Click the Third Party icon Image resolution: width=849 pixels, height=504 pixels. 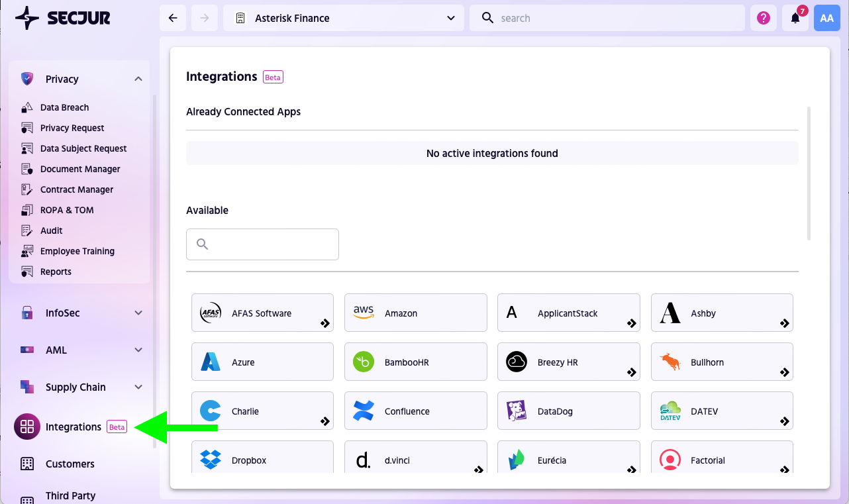pos(27,501)
